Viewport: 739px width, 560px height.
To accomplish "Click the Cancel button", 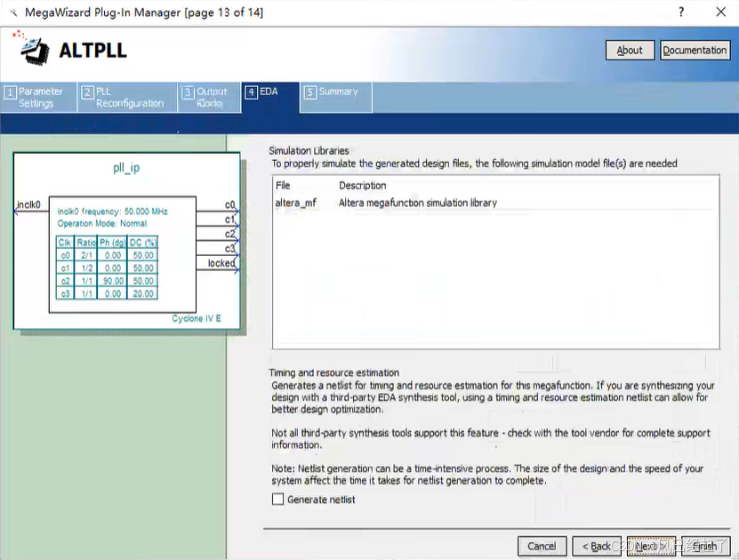I will pos(542,546).
